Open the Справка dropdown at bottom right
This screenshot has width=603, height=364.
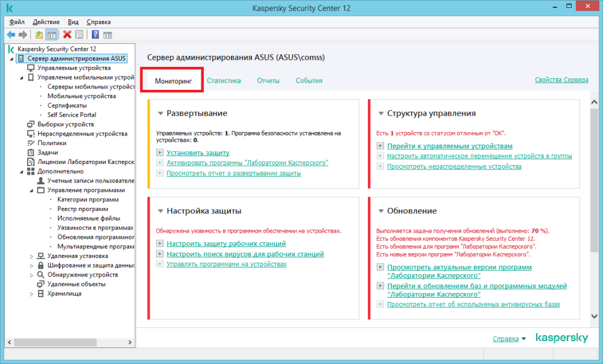pos(510,339)
